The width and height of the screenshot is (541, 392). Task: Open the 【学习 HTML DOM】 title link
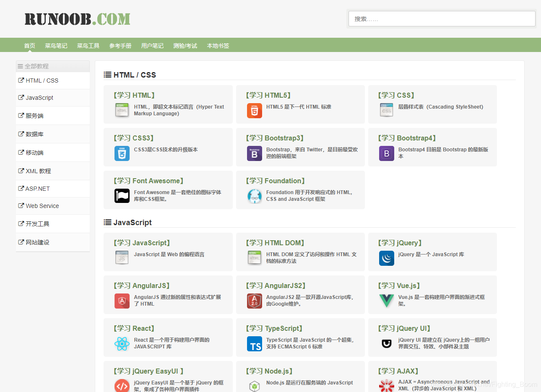(x=276, y=243)
